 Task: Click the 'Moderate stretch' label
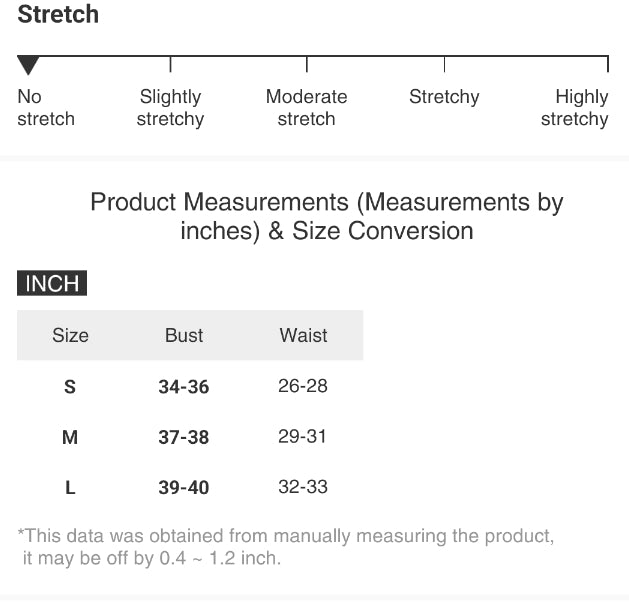306,108
